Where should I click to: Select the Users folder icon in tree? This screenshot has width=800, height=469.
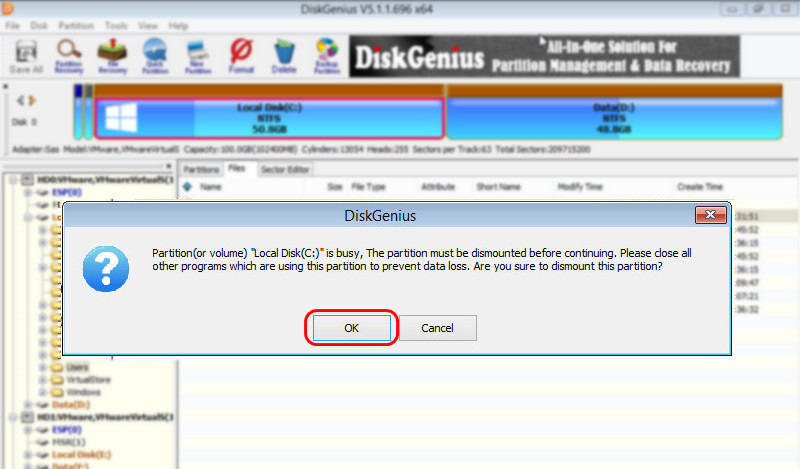tap(57, 367)
